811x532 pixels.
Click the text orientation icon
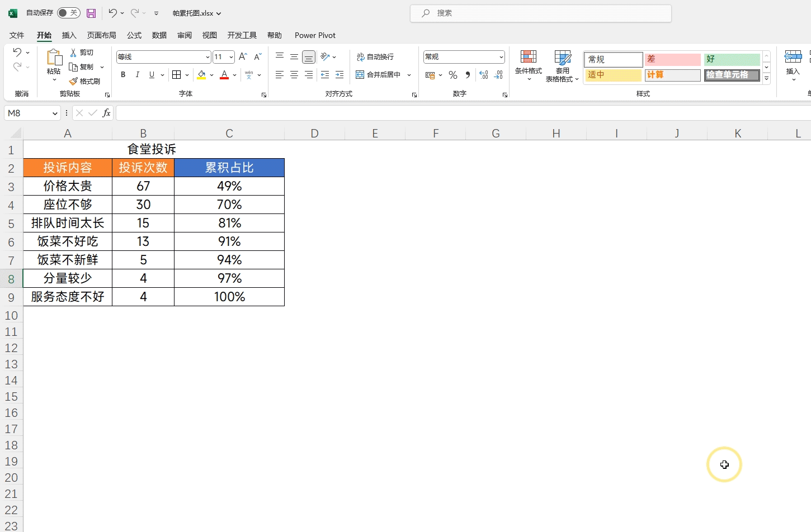tap(326, 57)
